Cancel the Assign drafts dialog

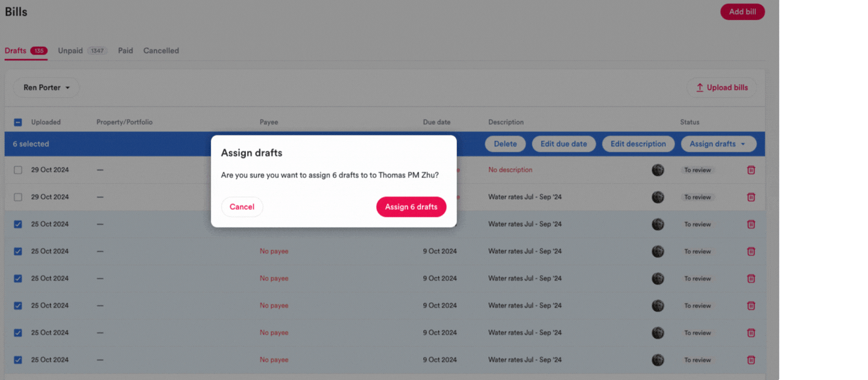[x=242, y=207]
